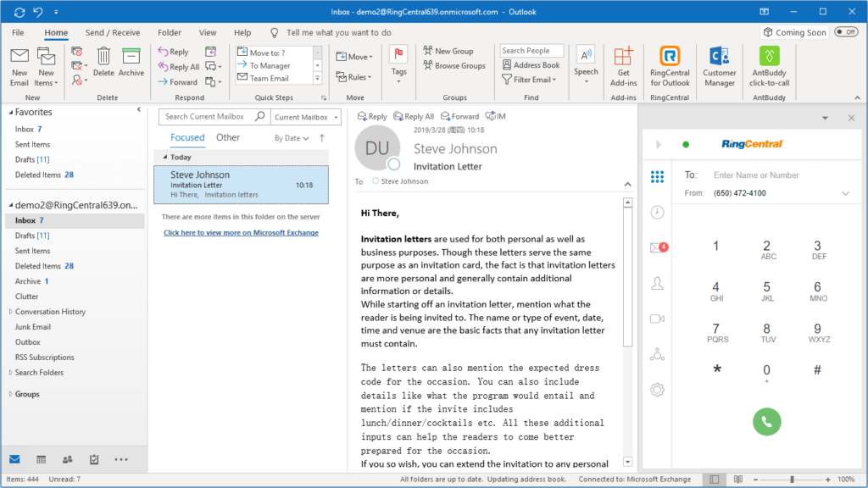Toggle the Coming Soon switch
868x488 pixels.
tap(845, 32)
